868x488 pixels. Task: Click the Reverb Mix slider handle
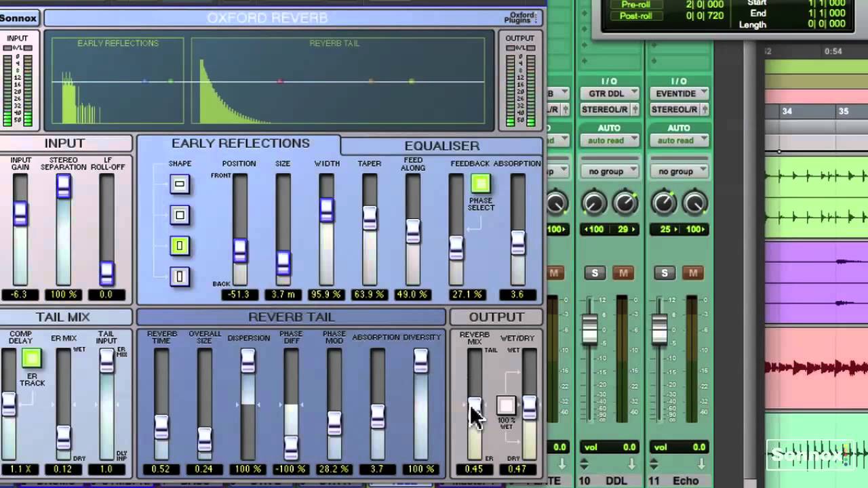tap(475, 408)
